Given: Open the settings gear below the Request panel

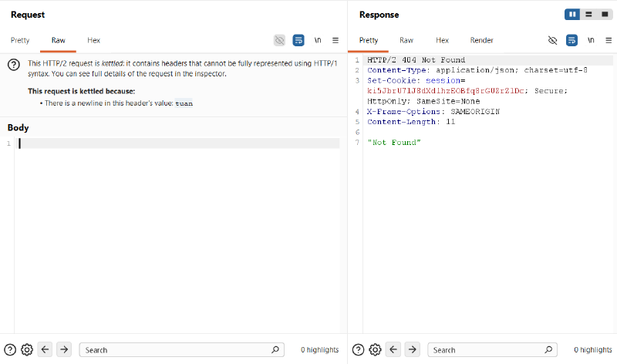Looking at the screenshot, I should click(x=27, y=350).
